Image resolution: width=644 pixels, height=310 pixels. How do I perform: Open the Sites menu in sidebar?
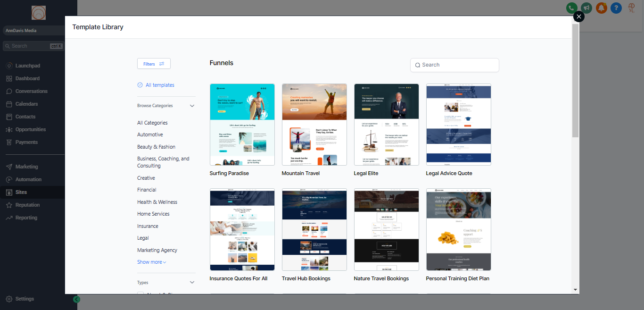(21, 193)
